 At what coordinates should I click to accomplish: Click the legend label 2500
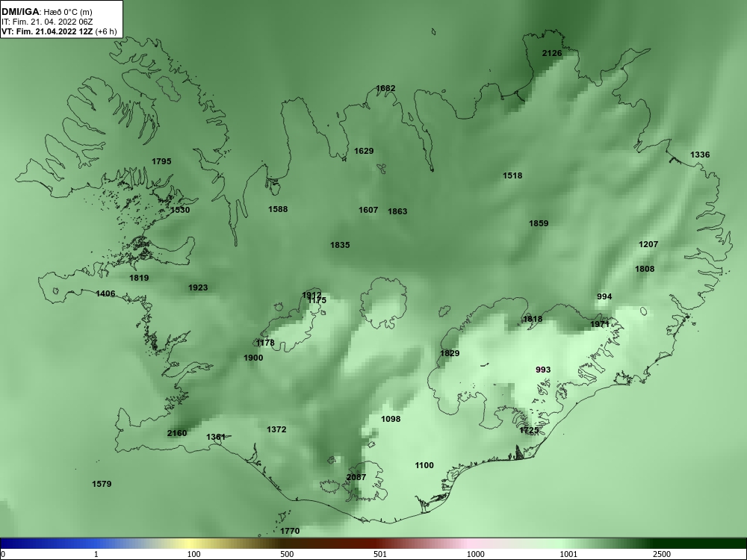[662, 554]
